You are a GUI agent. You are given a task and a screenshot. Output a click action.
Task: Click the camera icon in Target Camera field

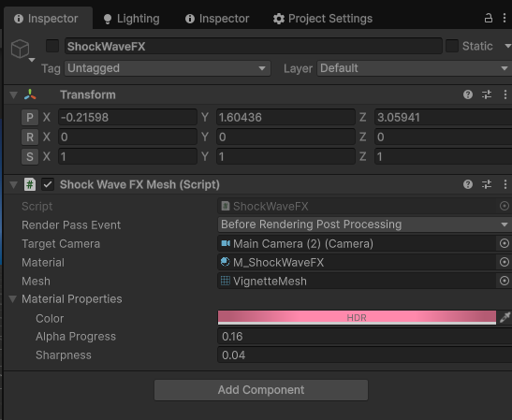point(226,243)
